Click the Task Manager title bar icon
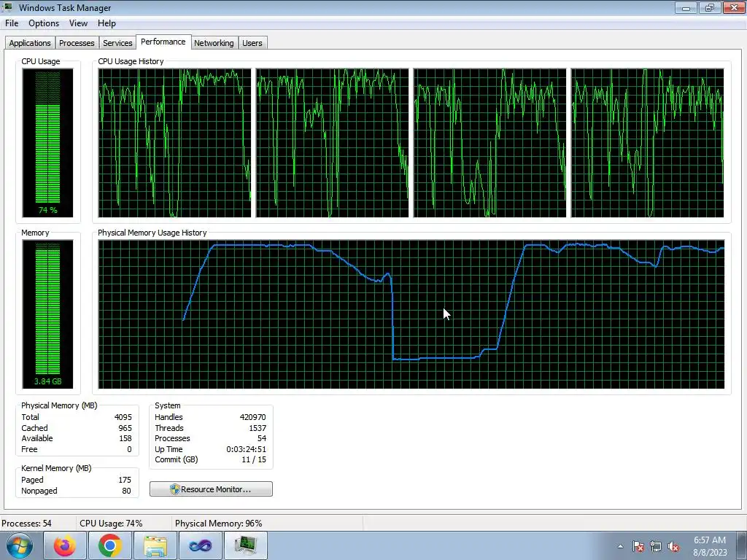This screenshot has width=747, height=560. (7, 7)
